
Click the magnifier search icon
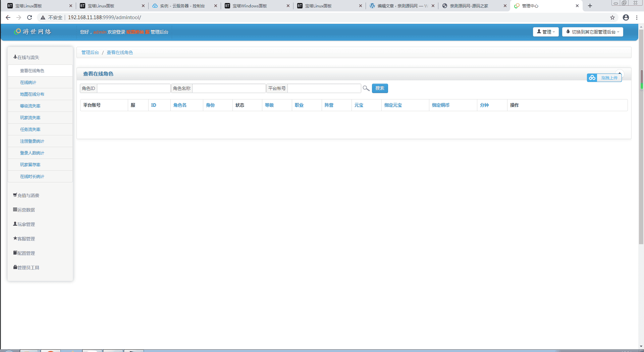point(366,88)
